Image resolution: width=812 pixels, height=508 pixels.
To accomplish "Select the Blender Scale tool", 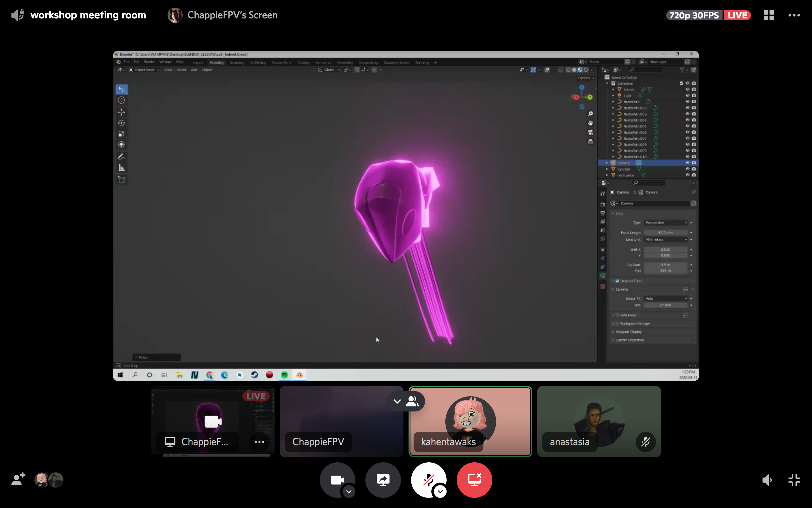I will tap(121, 134).
